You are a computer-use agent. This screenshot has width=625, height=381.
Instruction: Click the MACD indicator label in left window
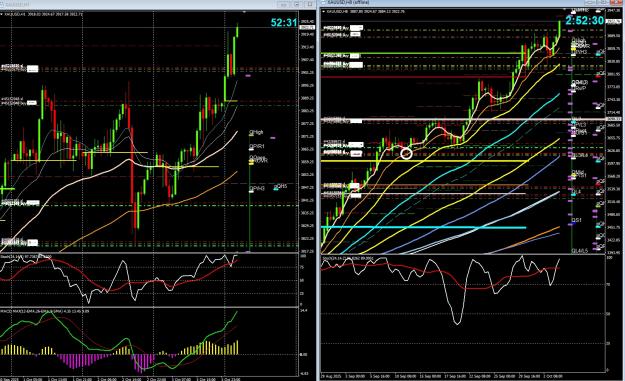(45, 311)
